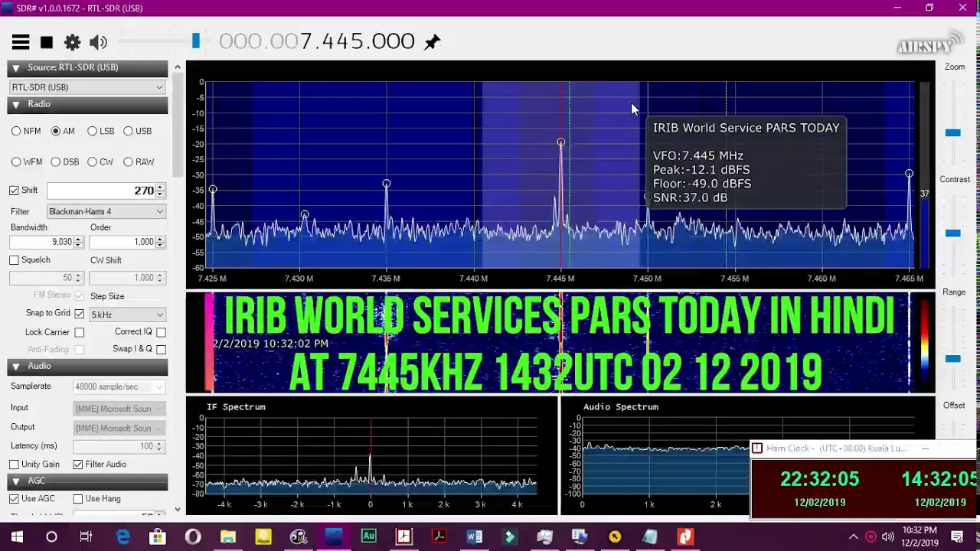This screenshot has width=980, height=551.
Task: Select USB mode
Action: tap(128, 131)
